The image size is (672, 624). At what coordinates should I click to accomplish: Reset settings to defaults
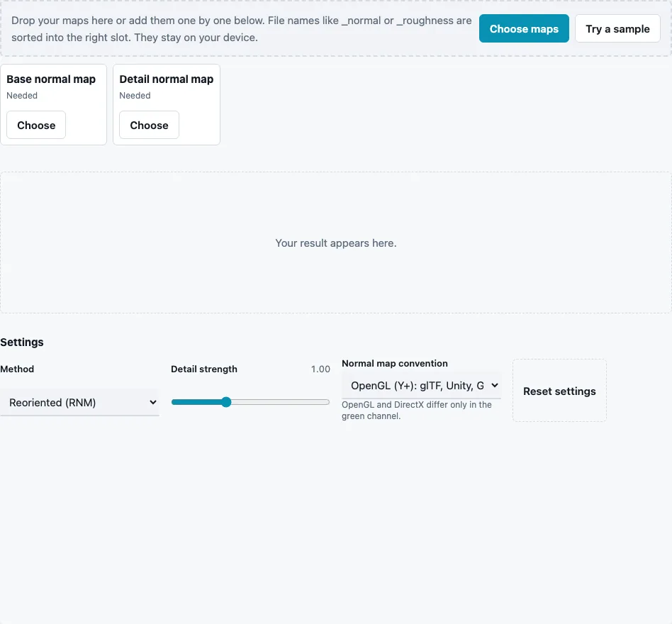(559, 391)
